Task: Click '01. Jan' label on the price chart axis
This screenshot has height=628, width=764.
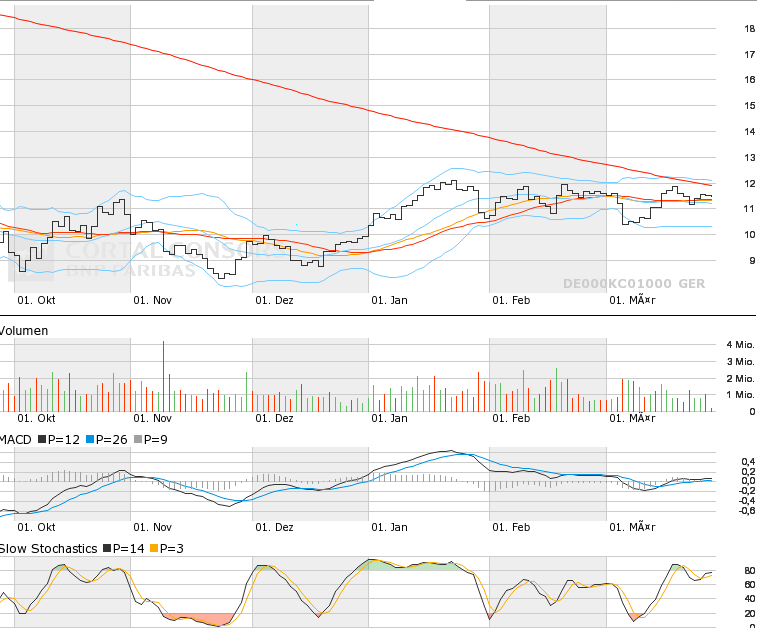Action: click(389, 299)
